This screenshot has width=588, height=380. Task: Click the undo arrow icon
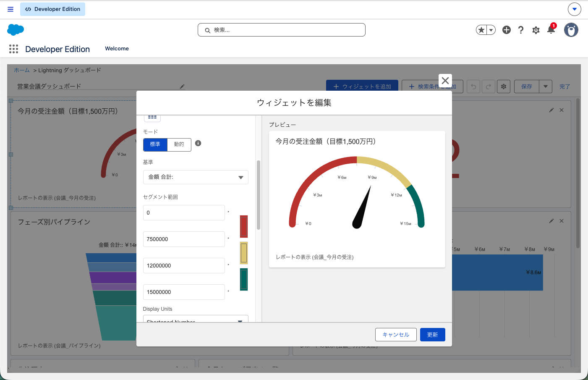click(x=473, y=86)
